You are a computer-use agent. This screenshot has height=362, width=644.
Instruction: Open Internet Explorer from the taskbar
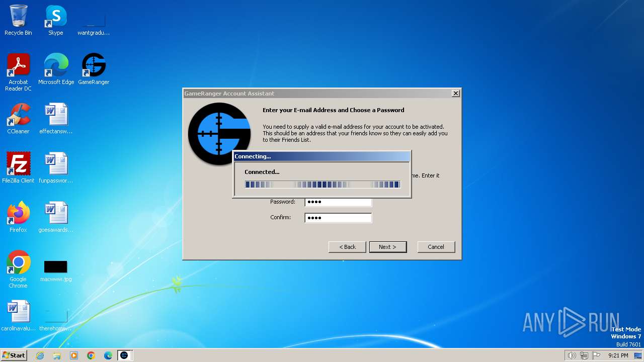pos(40,355)
